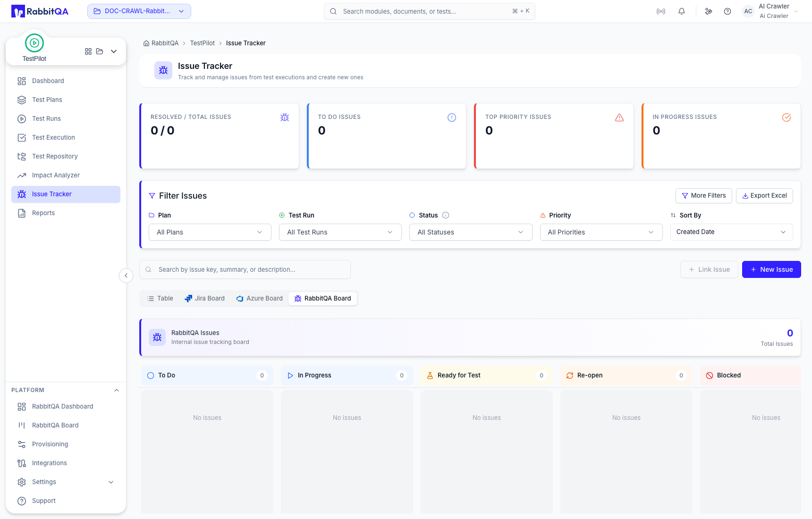Click the Issue Tracker header bug icon
The width and height of the screenshot is (812, 519).
coord(163,70)
